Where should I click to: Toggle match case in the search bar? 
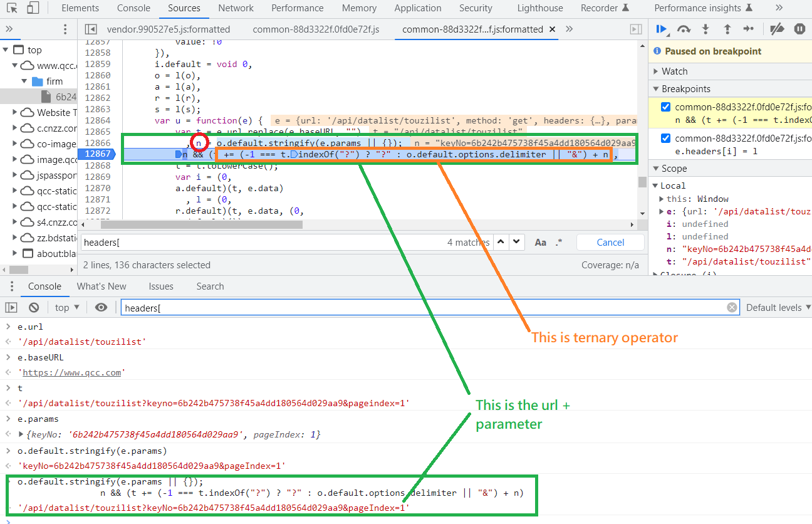tap(541, 242)
